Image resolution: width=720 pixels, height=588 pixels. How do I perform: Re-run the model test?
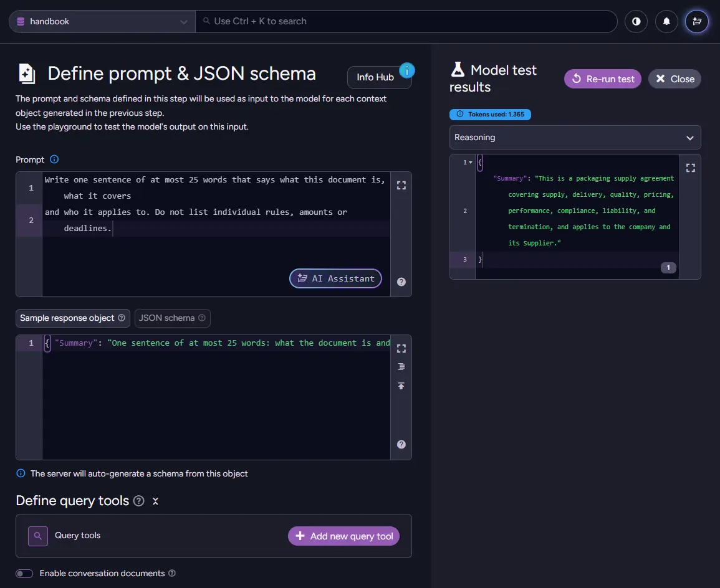coord(602,79)
